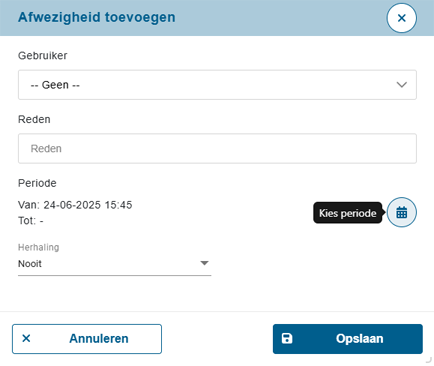Click the dialog resize grip corner icon
The image size is (434, 366).
pyautogui.click(x=429, y=360)
